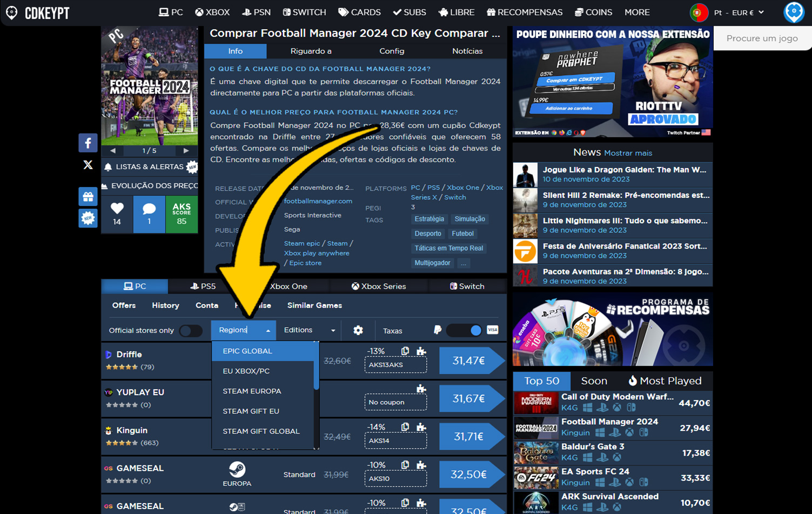The height and width of the screenshot is (514, 812).
Task: Open the MORE menu in top navigation
Action: 637,12
